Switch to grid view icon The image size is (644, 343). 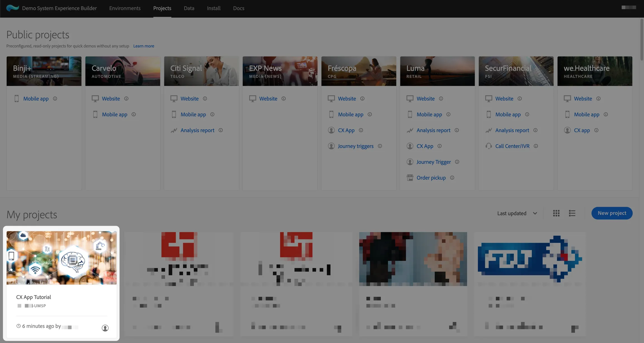pos(556,213)
